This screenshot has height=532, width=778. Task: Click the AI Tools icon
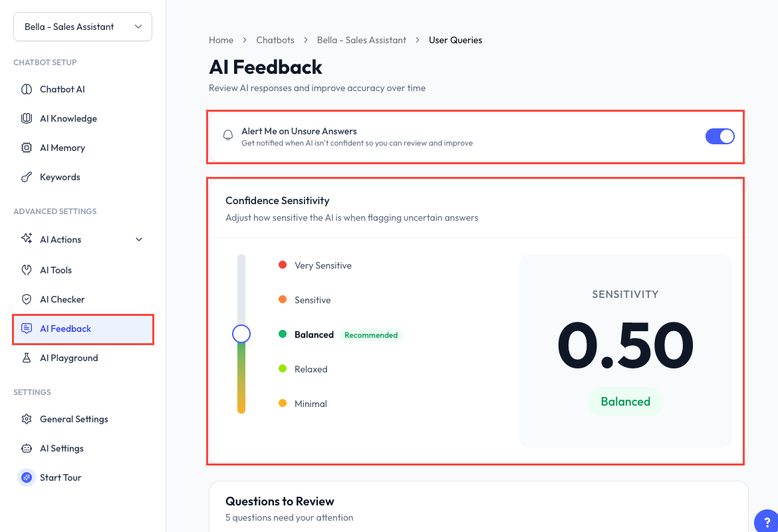click(x=27, y=270)
